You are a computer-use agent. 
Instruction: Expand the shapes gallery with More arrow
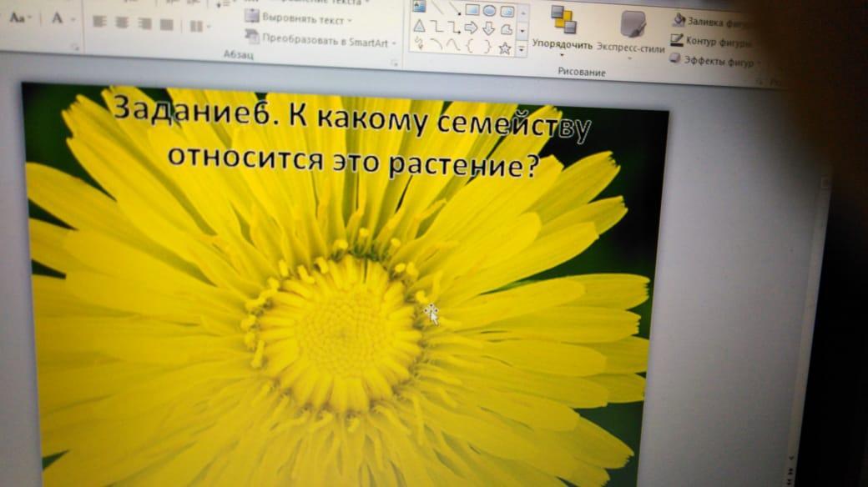[522, 49]
